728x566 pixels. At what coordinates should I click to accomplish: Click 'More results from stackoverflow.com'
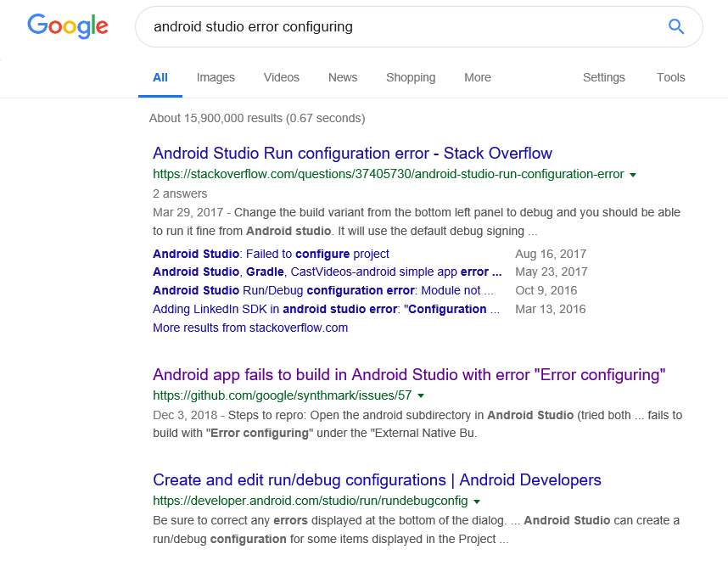click(x=250, y=328)
